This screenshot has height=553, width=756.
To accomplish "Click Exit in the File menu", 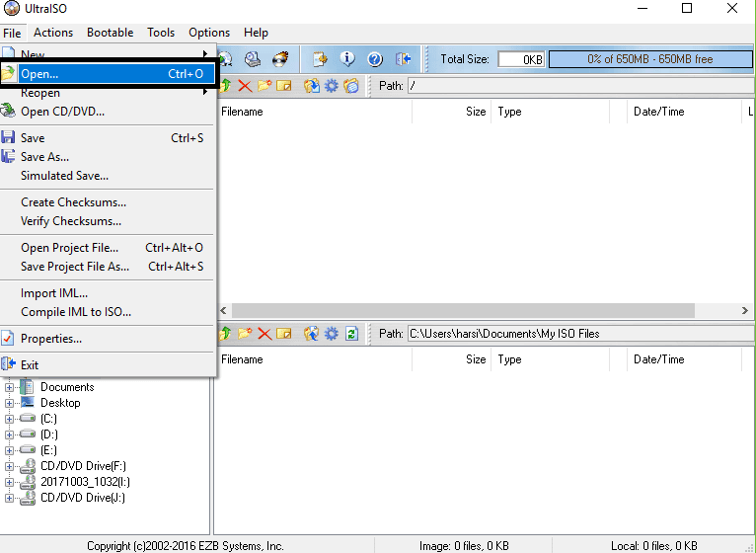I will click(x=108, y=365).
